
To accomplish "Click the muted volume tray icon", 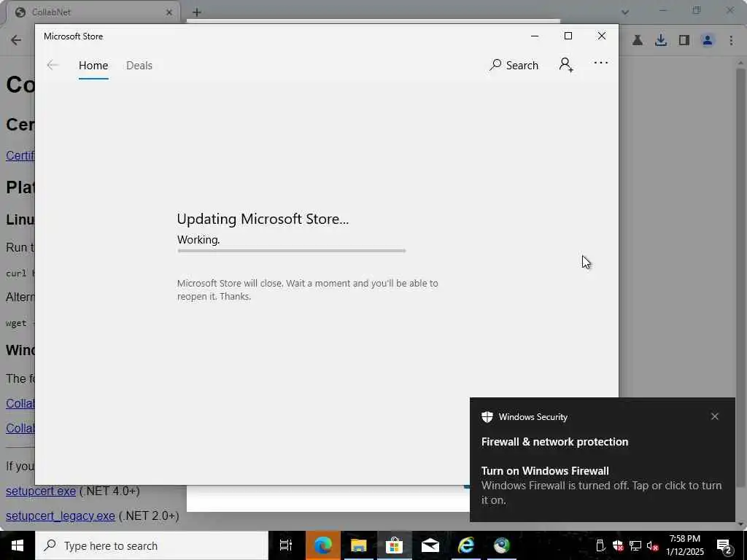I will 653,545.
